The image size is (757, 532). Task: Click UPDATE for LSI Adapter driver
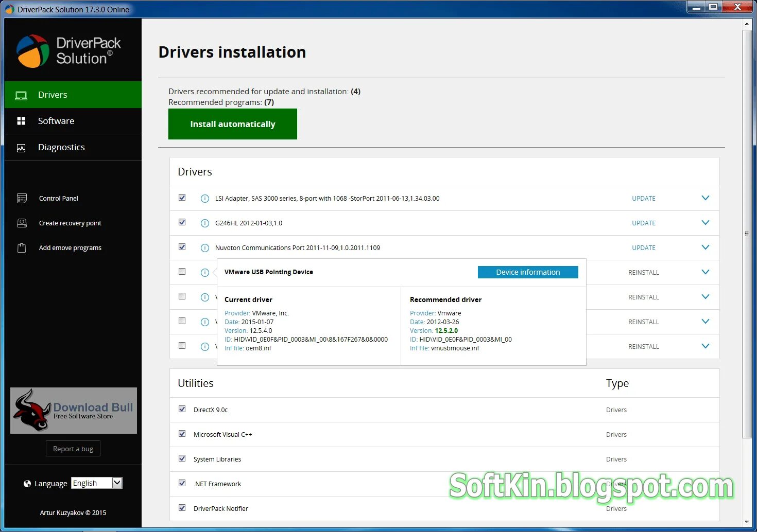click(x=644, y=199)
